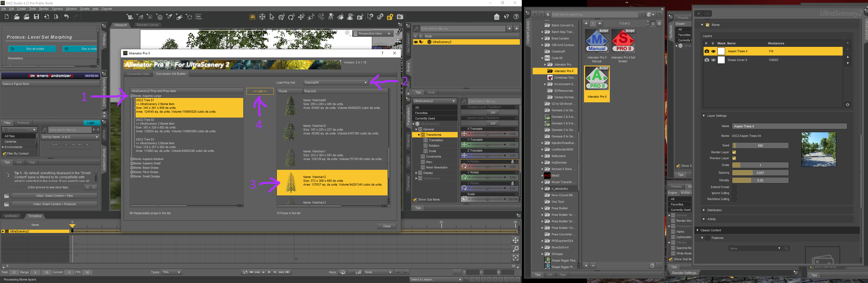The image size is (868, 283).
Task: Toggle timeline loop playback
Action: pyautogui.click(x=245, y=272)
